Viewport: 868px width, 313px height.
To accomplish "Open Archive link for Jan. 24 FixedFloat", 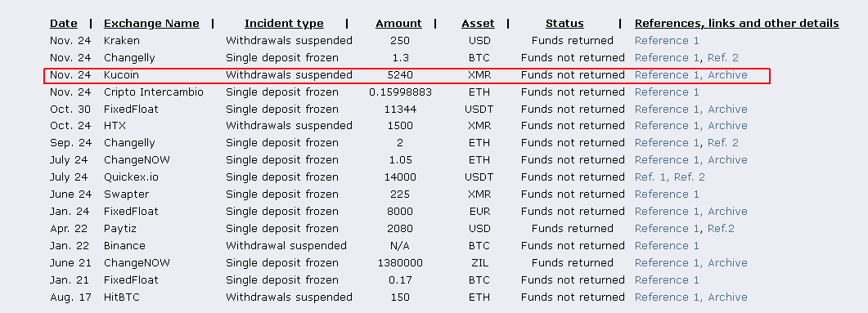I will point(727,211).
